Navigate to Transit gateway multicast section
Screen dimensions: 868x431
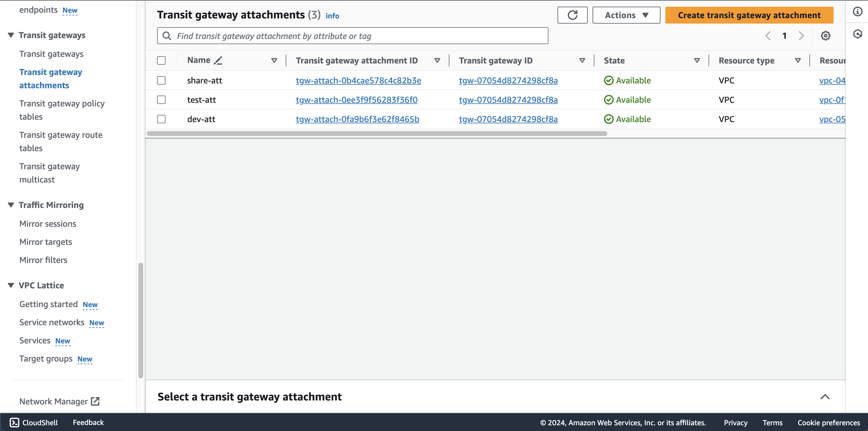[x=49, y=172]
